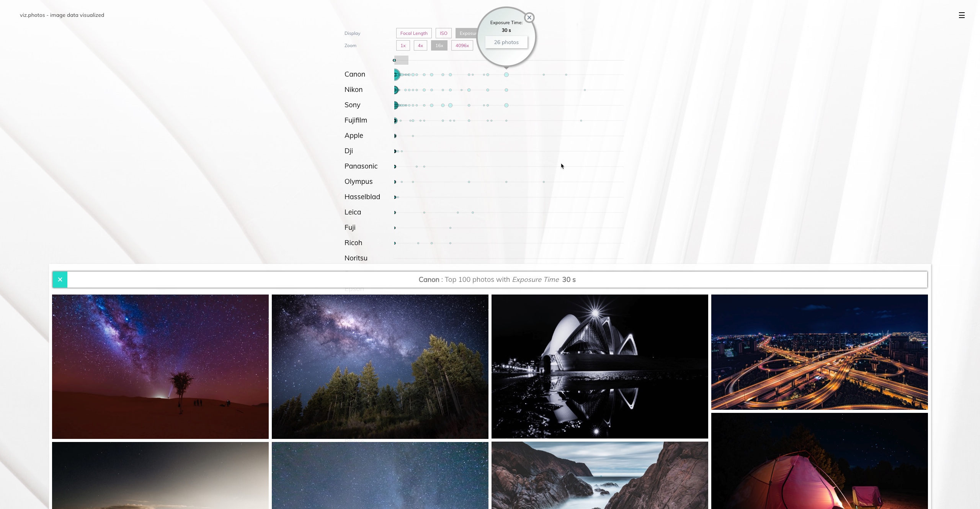Select the largest Nikon bubble on the chart

point(395,90)
